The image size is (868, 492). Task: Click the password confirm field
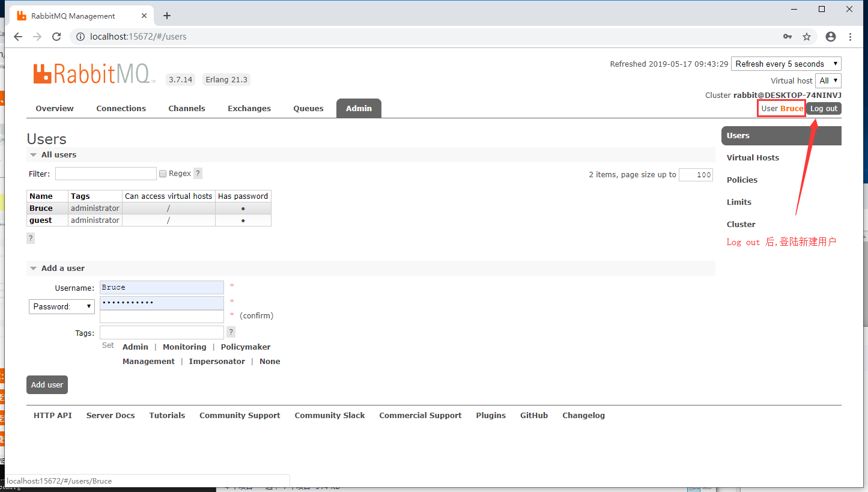pyautogui.click(x=162, y=317)
